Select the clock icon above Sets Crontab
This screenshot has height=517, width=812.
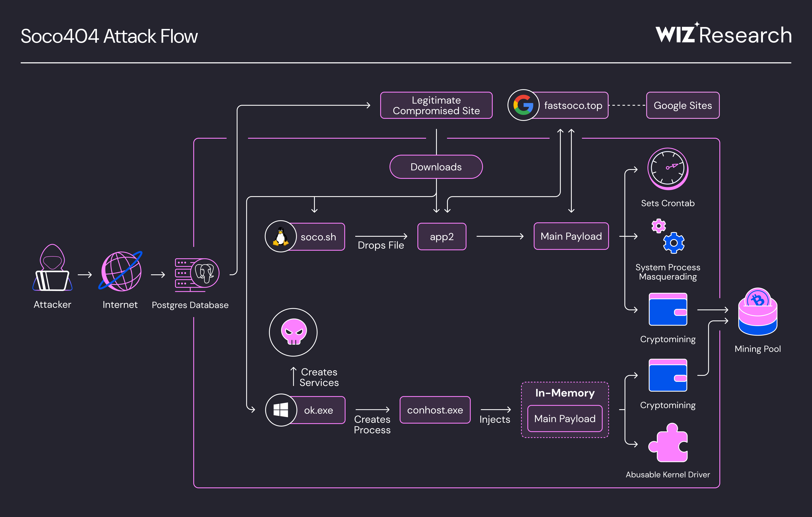pyautogui.click(x=668, y=168)
